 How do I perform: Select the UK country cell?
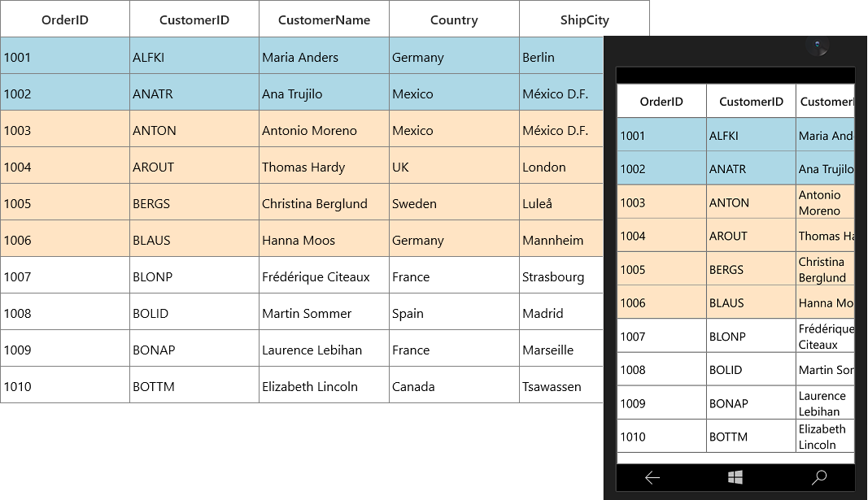454,165
